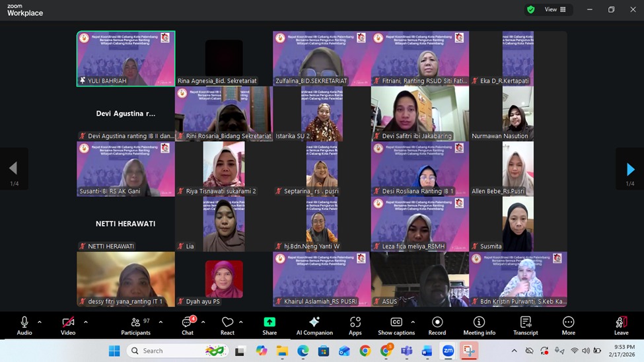Open Google Chrome from taskbar
Image resolution: width=644 pixels, height=362 pixels.
[x=365, y=351]
